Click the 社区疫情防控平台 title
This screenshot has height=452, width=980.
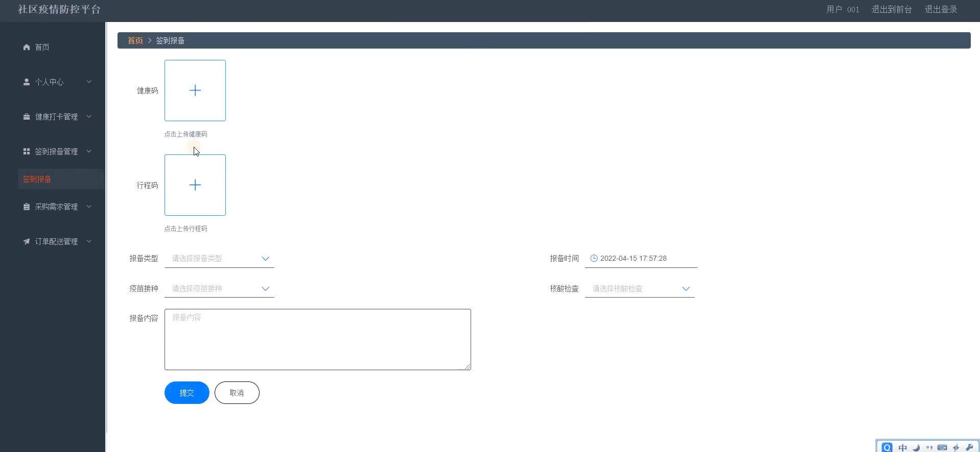[59, 9]
